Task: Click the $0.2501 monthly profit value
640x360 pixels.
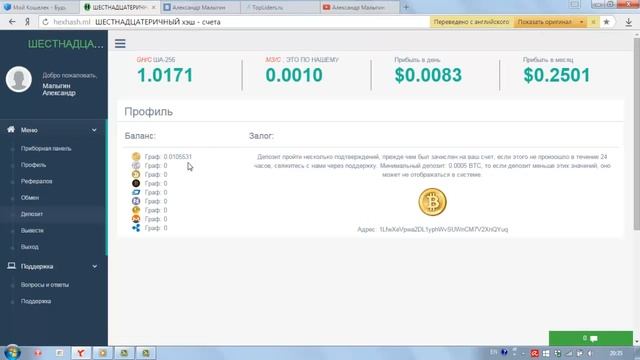Action: (557, 75)
